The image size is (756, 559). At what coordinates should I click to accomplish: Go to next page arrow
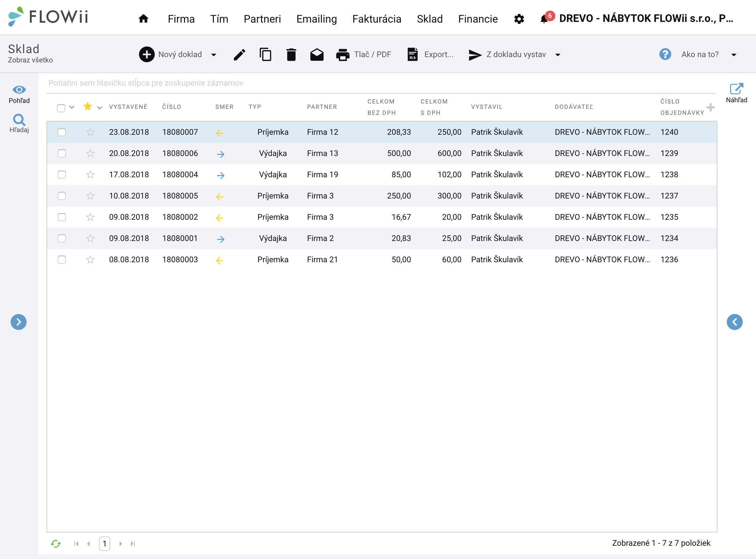coord(121,543)
